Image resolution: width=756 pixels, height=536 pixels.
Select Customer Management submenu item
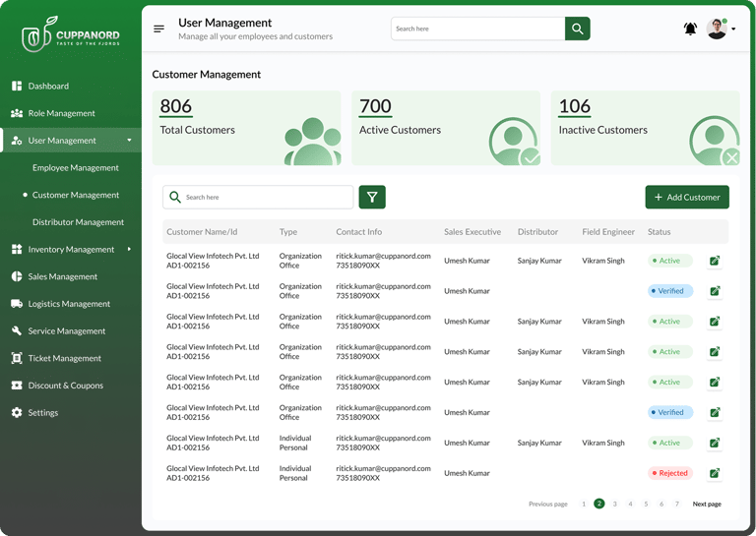[75, 195]
